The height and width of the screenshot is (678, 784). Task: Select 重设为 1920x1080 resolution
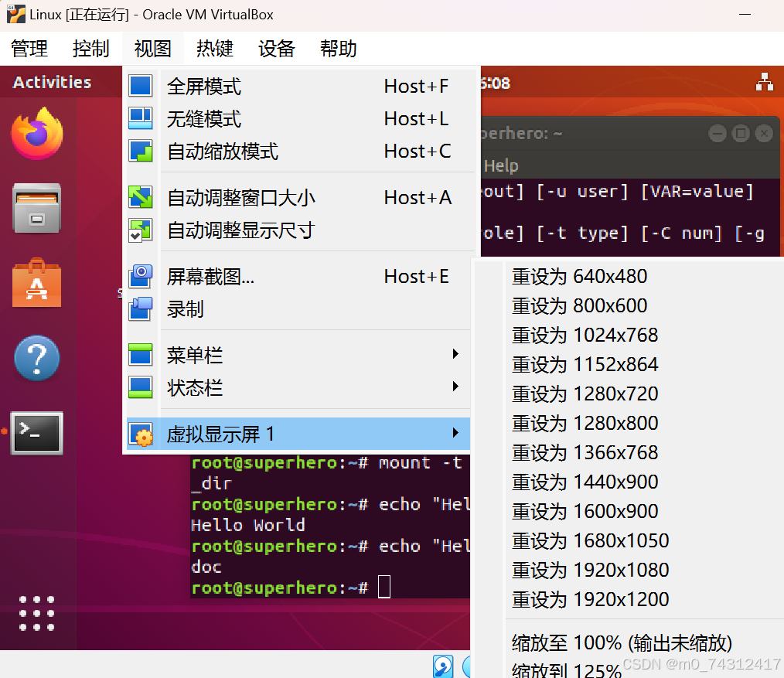(590, 570)
